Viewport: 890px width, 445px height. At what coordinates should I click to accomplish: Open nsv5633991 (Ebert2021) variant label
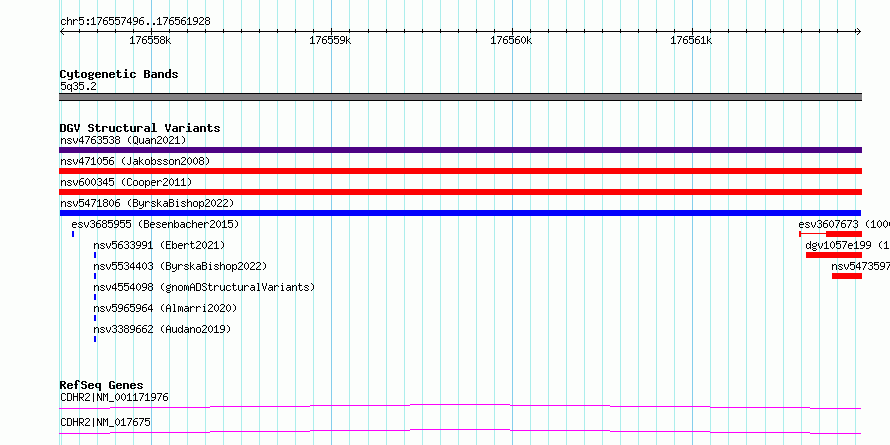(159, 245)
